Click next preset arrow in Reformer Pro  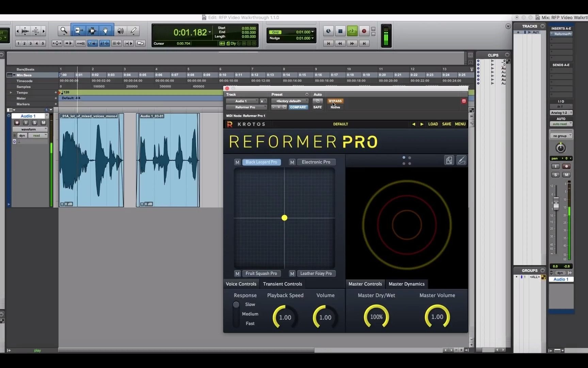tap(422, 124)
